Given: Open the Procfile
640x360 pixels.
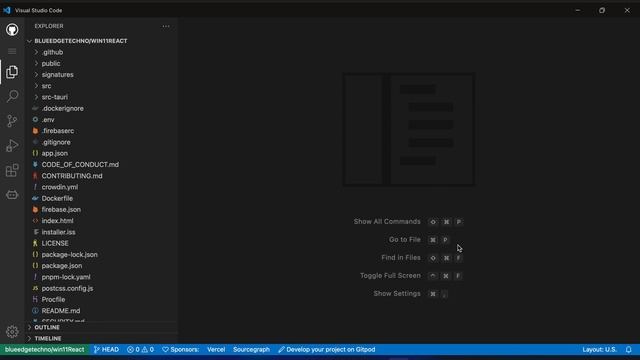Looking at the screenshot, I should pyautogui.click(x=101, y=299).
